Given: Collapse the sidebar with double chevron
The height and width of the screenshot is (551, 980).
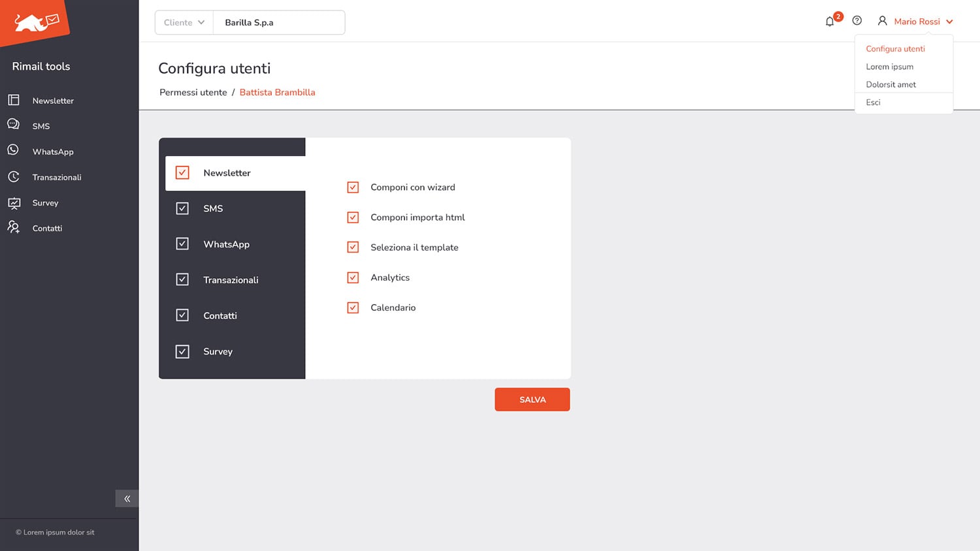Looking at the screenshot, I should [x=127, y=499].
